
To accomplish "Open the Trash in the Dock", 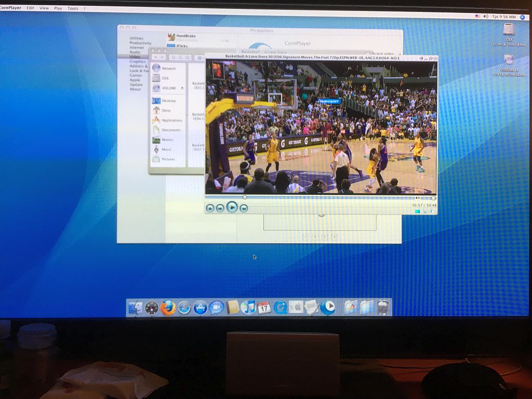I will click(383, 308).
